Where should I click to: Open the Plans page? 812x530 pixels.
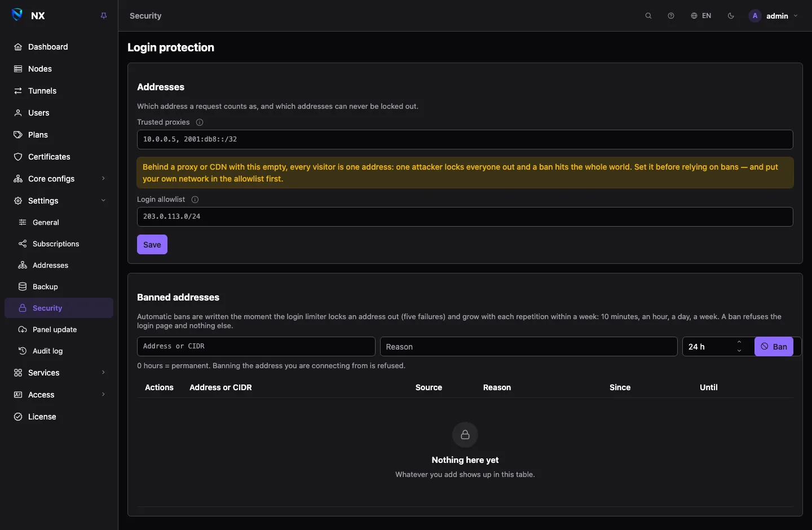click(59, 135)
